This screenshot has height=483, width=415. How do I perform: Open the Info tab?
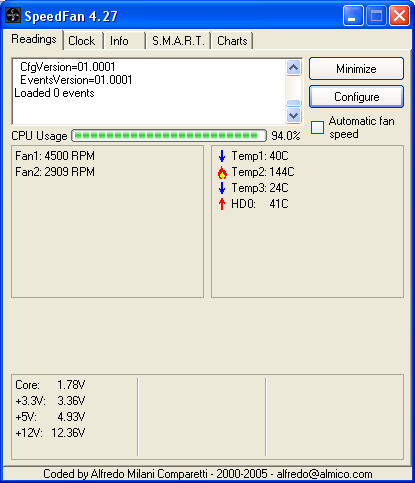(x=119, y=41)
